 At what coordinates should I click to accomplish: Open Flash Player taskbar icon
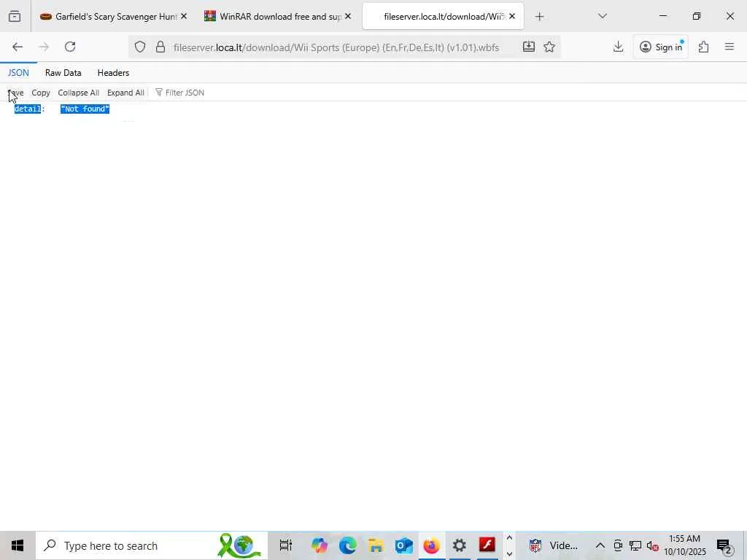tap(487, 545)
